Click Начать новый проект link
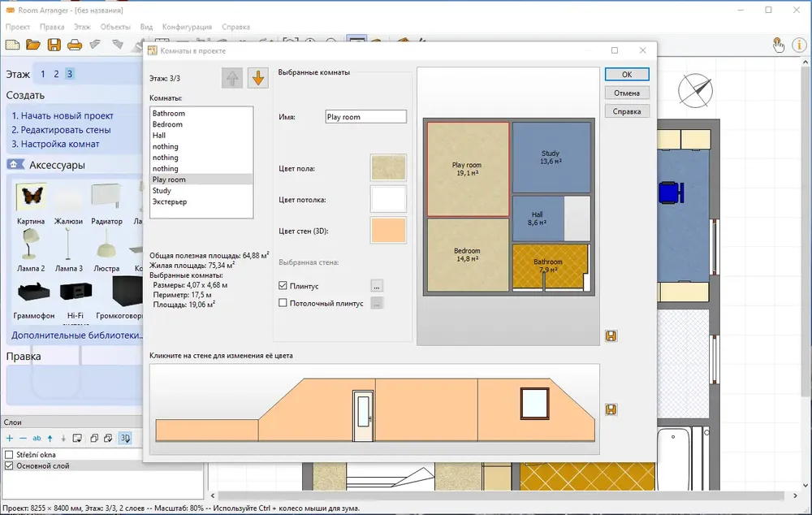The width and height of the screenshot is (812, 515). (x=63, y=116)
